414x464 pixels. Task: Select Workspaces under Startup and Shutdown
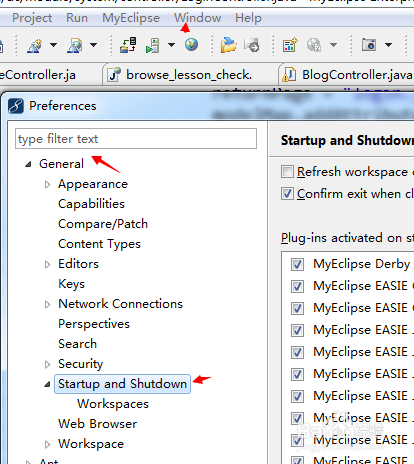(x=113, y=404)
